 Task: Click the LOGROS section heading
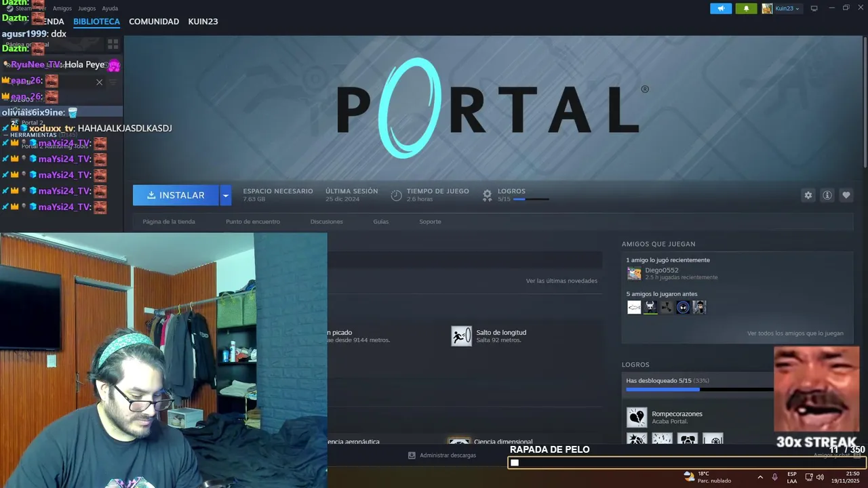tap(635, 365)
